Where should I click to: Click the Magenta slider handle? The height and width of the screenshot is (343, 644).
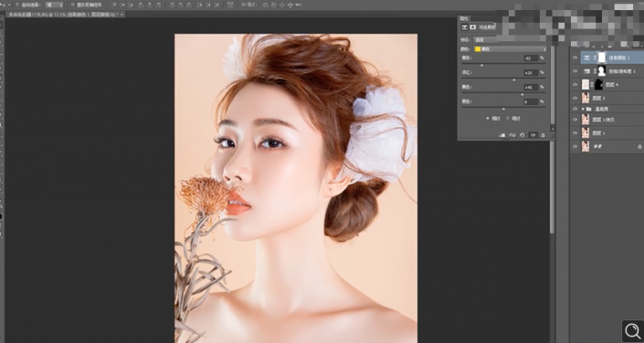513,80
